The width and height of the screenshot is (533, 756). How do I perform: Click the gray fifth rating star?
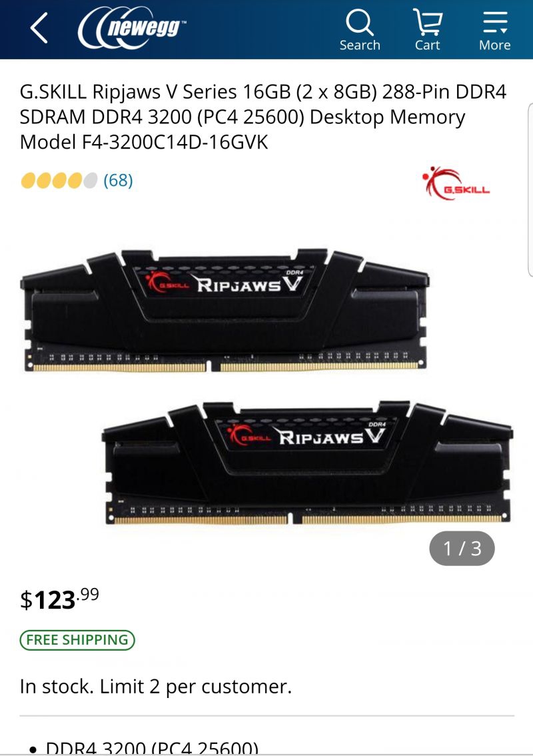click(90, 181)
